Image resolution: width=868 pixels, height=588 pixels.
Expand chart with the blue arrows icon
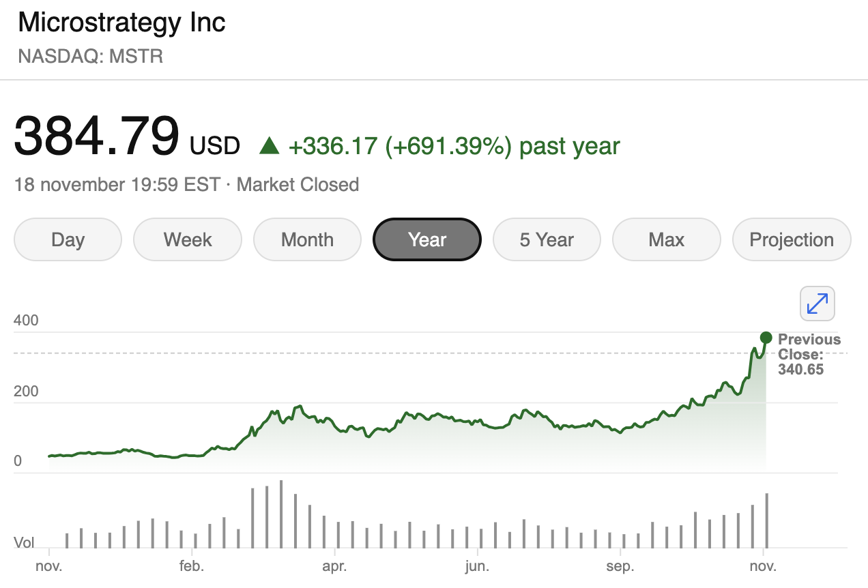click(818, 304)
